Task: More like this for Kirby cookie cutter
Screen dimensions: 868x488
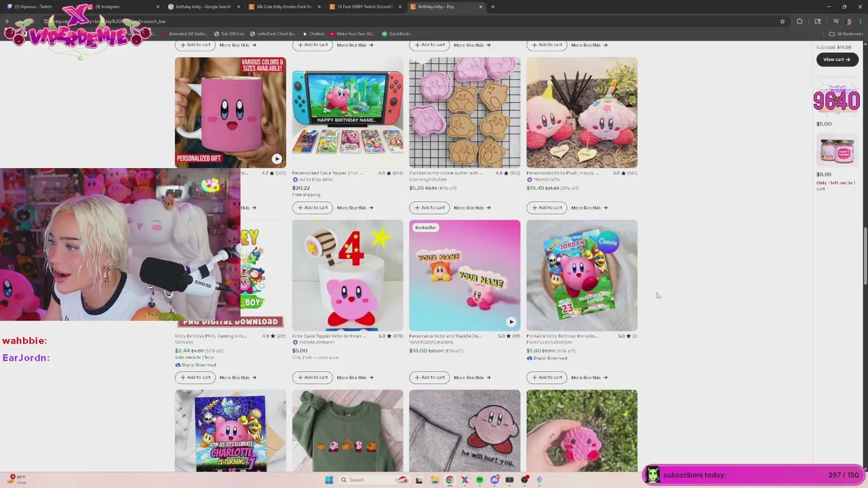Action: (x=472, y=207)
